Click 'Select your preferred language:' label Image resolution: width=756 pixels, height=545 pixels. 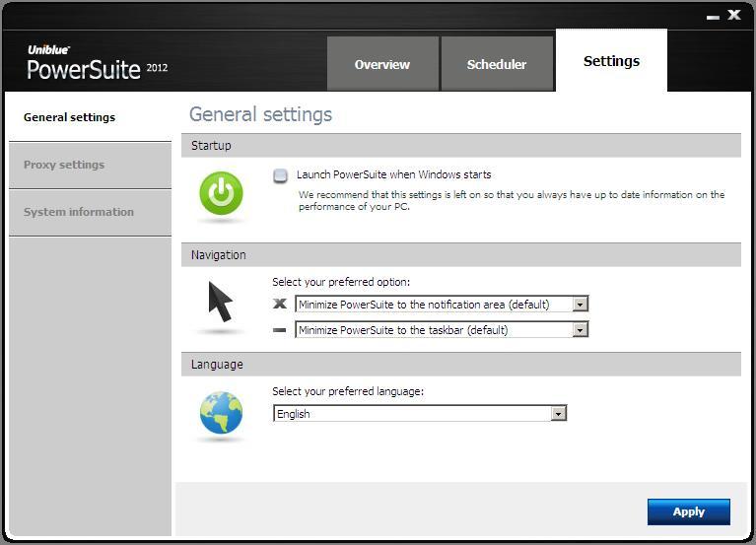[x=348, y=391]
